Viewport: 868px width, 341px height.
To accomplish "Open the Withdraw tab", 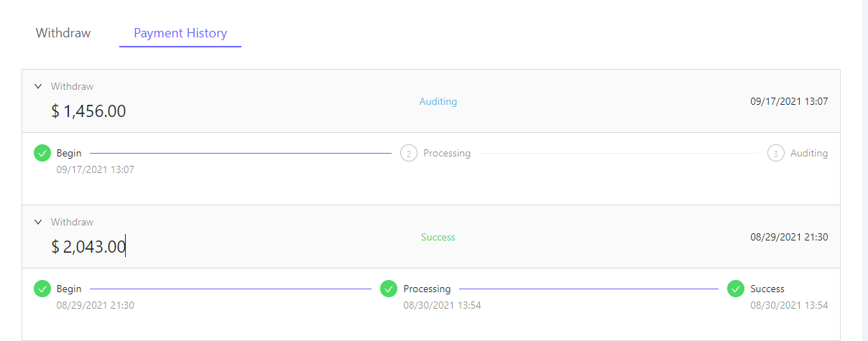I will click(x=63, y=33).
